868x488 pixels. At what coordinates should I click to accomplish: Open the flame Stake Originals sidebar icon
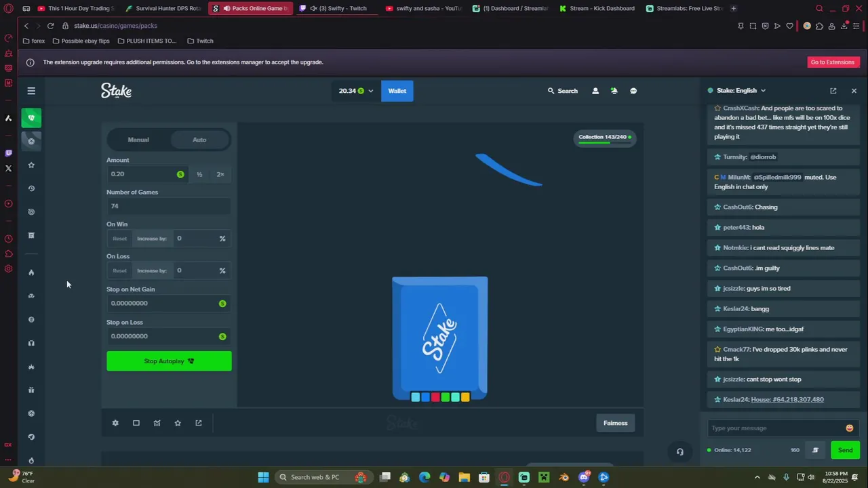click(31, 272)
